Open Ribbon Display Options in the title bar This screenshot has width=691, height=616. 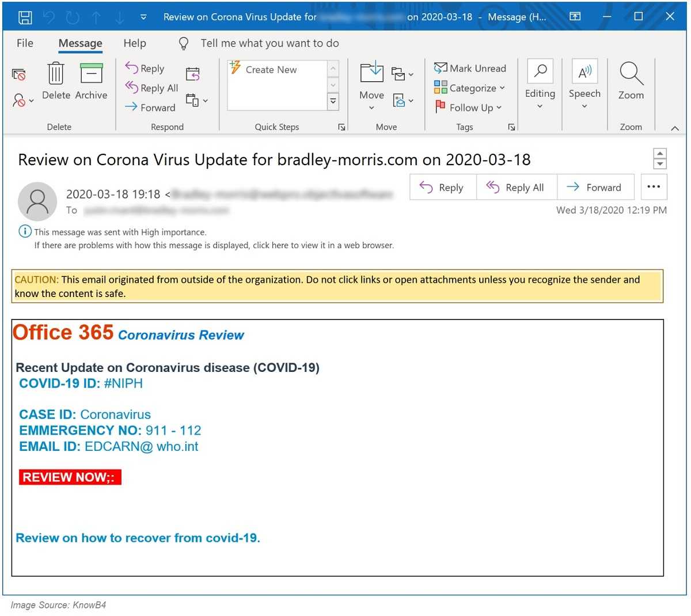tap(575, 17)
